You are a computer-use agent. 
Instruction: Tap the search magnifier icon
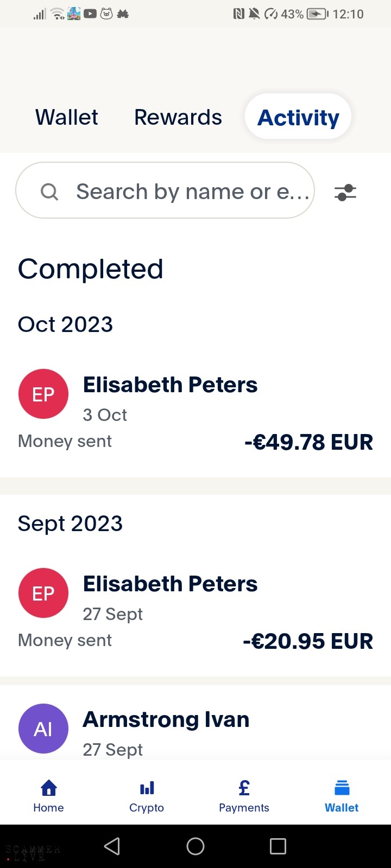tap(49, 192)
